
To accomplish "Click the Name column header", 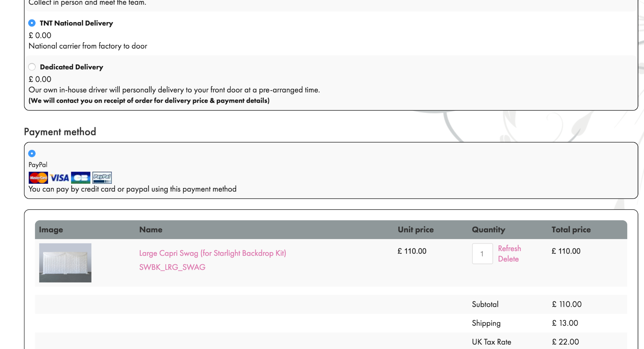I will (x=151, y=230).
